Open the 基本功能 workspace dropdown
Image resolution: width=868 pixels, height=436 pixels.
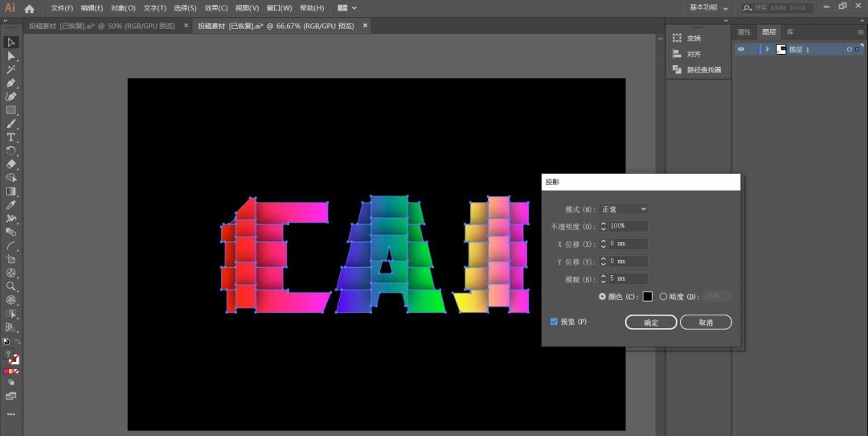click(x=709, y=7)
